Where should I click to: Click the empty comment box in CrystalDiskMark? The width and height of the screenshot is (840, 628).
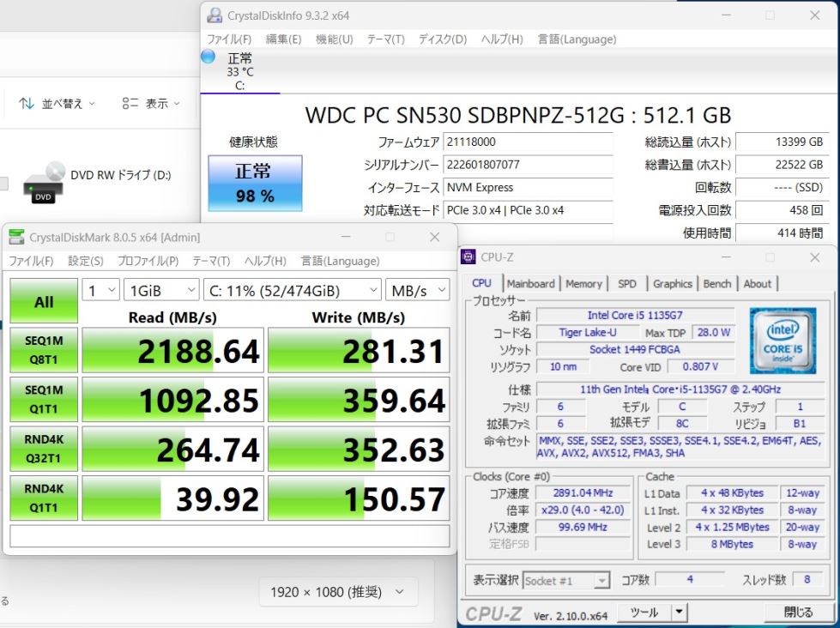coord(230,536)
